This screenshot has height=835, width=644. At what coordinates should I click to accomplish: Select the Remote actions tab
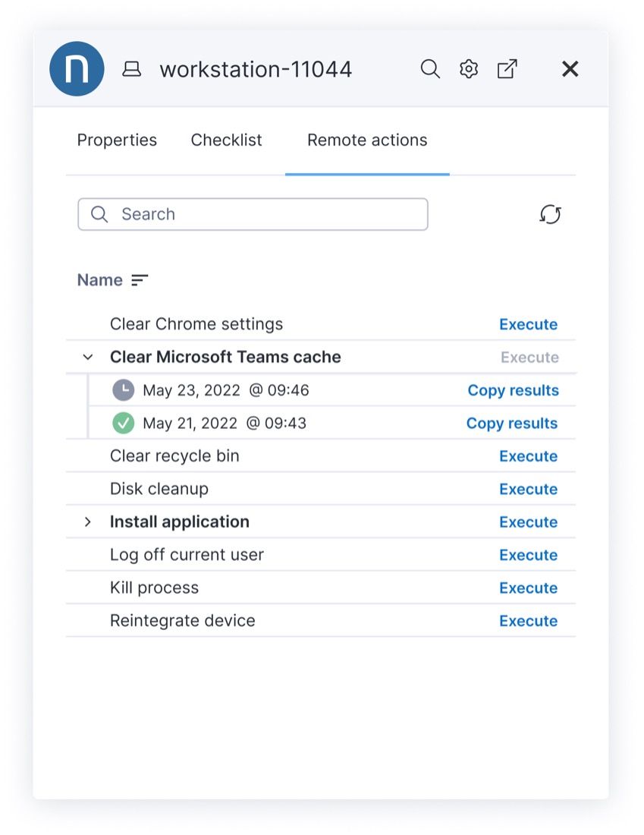coord(367,140)
